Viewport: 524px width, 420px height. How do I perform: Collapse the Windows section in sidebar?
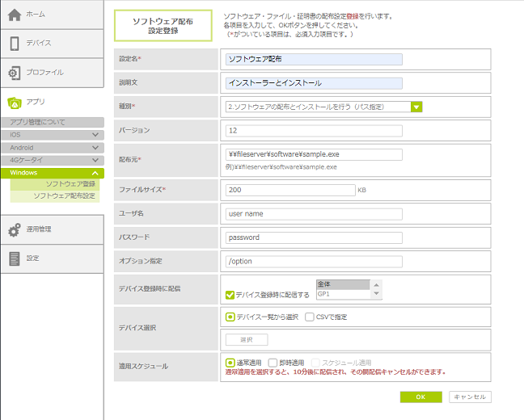coord(95,174)
